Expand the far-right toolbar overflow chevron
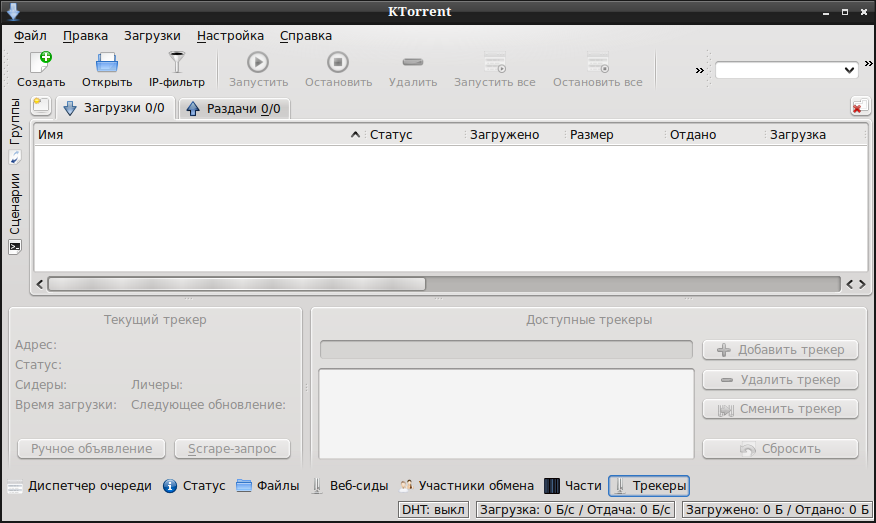The height and width of the screenshot is (523, 876). (869, 63)
